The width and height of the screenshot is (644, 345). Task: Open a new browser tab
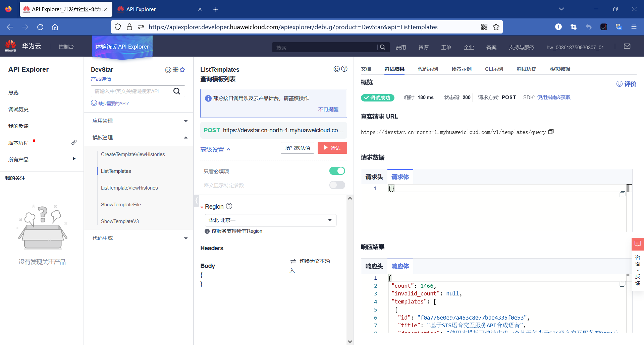point(216,9)
